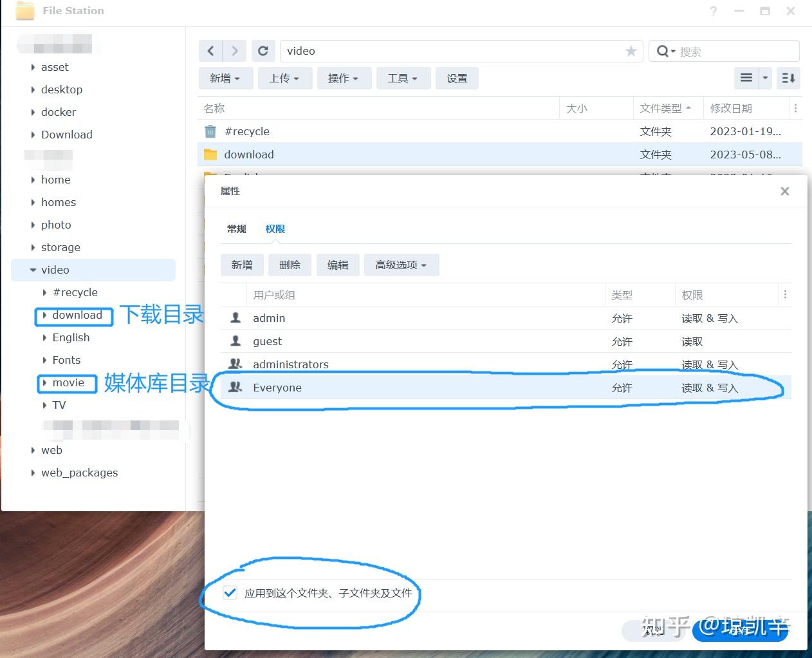Select the Everyone permission row
This screenshot has height=658, width=812.
click(x=450, y=387)
